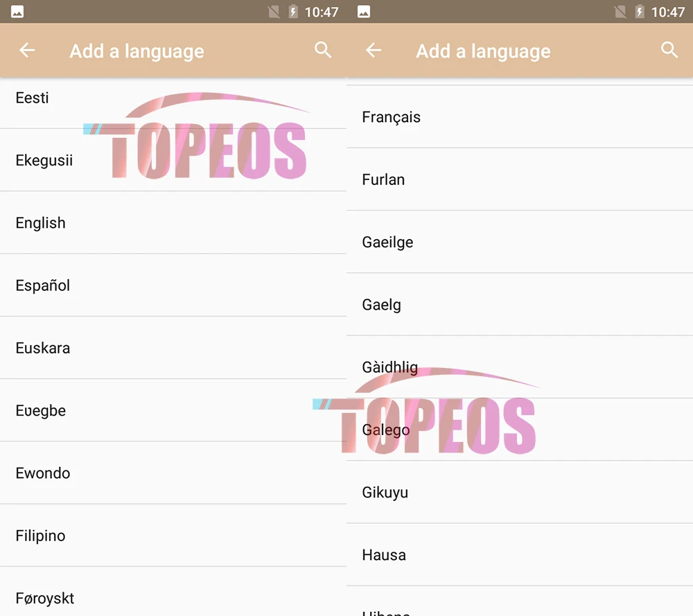Tap the battery charging icon on right status bar
693x616 pixels.
click(x=640, y=12)
